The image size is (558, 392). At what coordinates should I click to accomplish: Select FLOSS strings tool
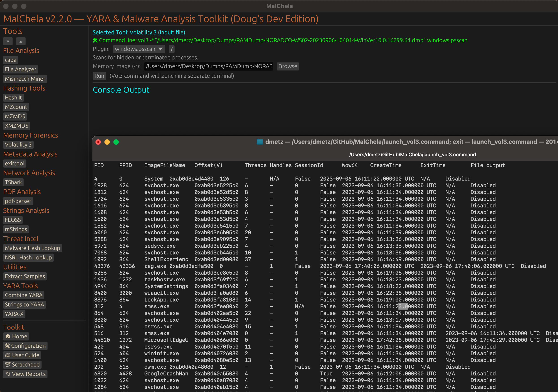coord(13,220)
